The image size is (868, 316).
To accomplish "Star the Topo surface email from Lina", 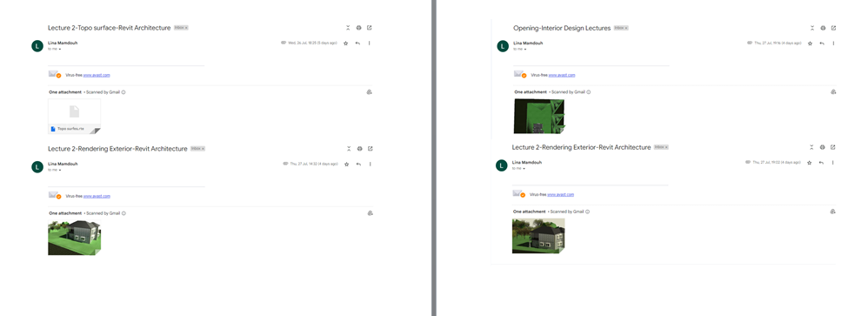I will (346, 43).
